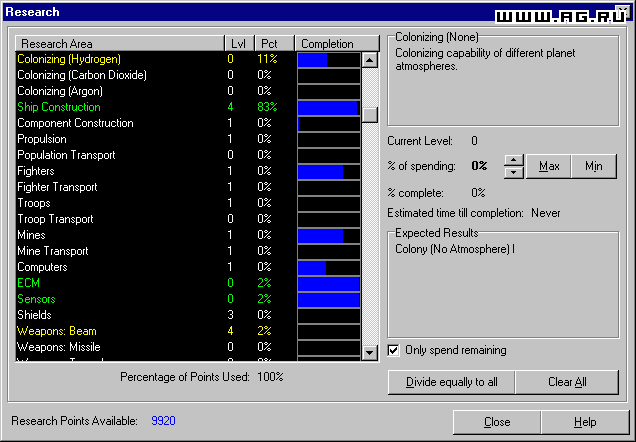The image size is (636, 442).
Task: Click Research Points Available value 9920
Action: coord(163,421)
